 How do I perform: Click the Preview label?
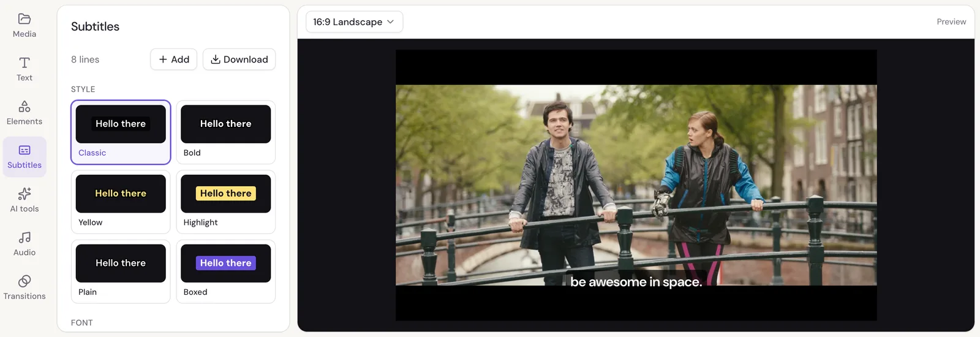coord(951,22)
